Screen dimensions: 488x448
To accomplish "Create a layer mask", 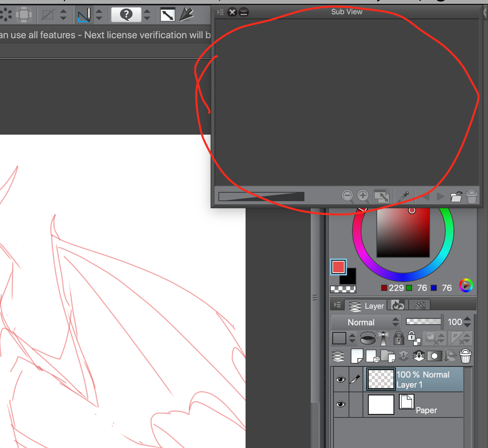I will (435, 356).
